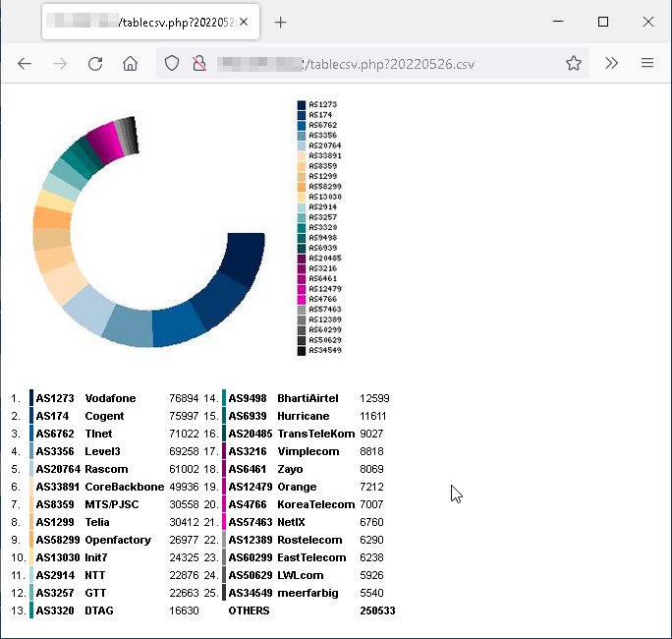Click AS34549 black legend swatch

[302, 350]
